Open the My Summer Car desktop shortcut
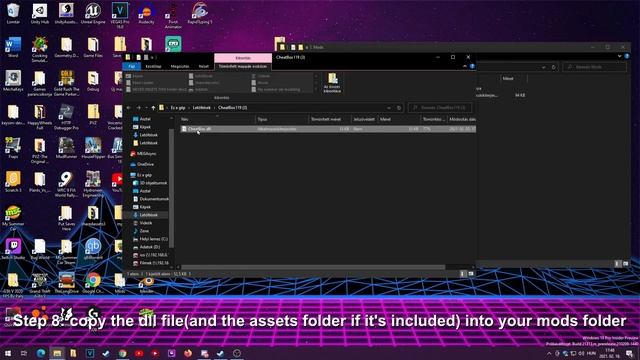The height and width of the screenshot is (360, 640). [x=13, y=218]
